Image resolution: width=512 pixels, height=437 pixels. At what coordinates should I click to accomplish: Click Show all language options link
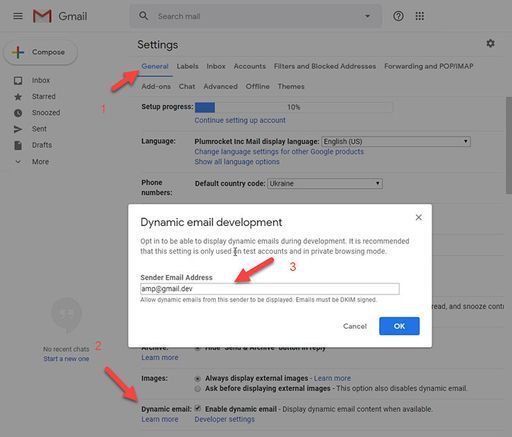tap(237, 162)
